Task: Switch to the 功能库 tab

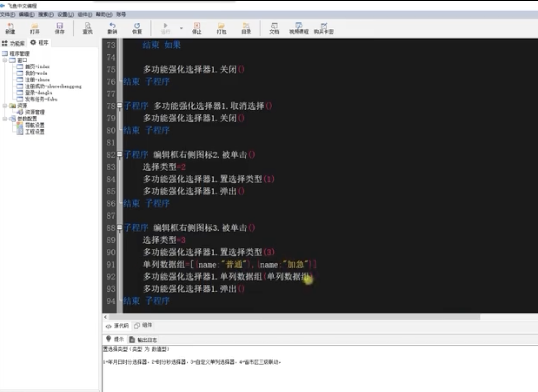Action: tap(14, 43)
